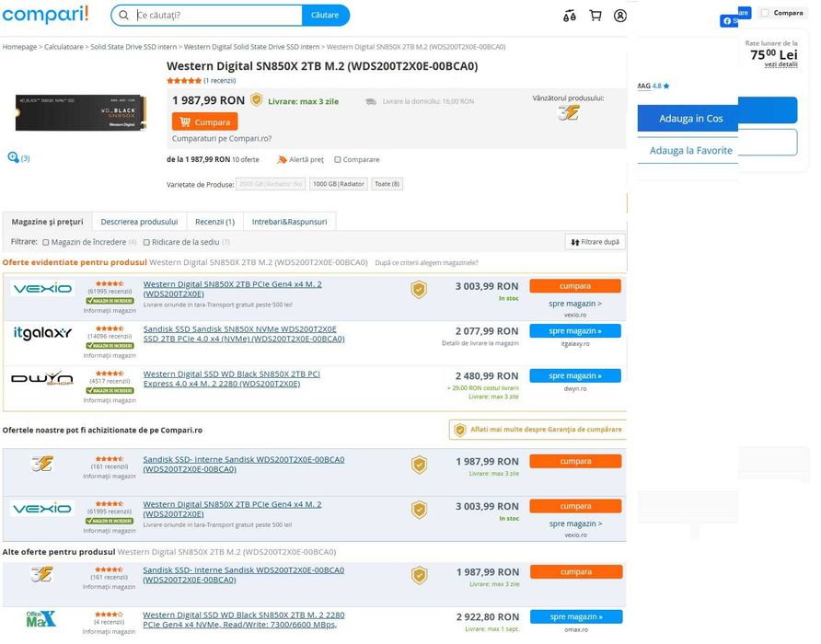Image resolution: width=821 pixels, height=644 pixels.
Task: Open the Recenzii (1) tab
Action: pos(214,222)
